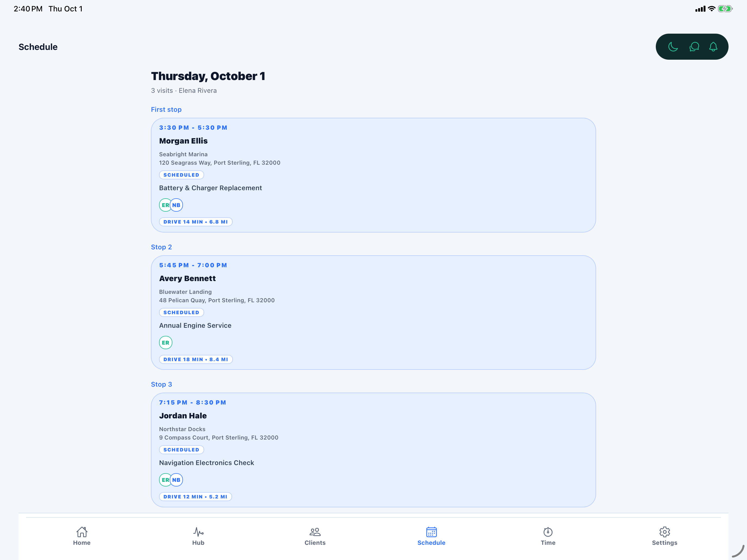Click the Drive 14 min 6.8 mi badge
Viewport: 747px width, 560px height.
(x=195, y=222)
